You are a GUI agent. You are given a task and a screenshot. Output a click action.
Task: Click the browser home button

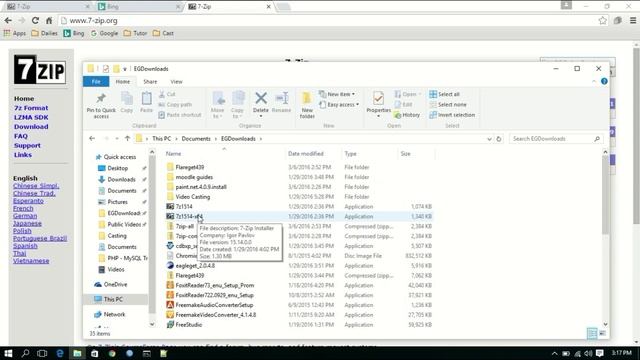pos(49,20)
